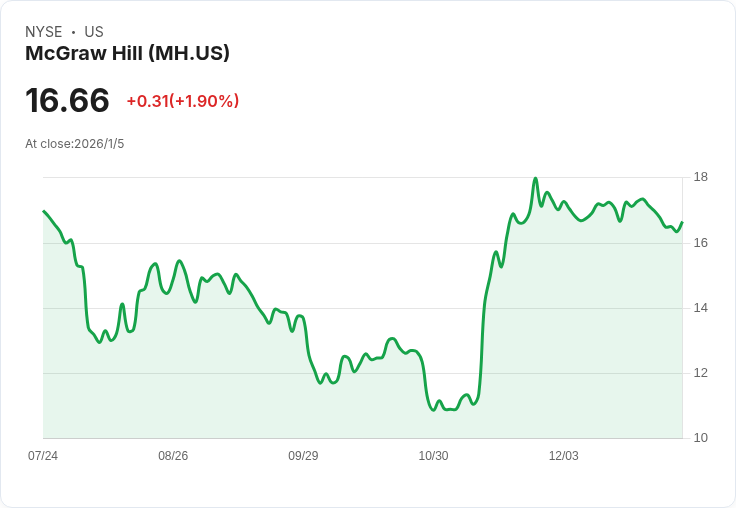Select the 12/03 date axis label
This screenshot has width=736, height=508.
pyautogui.click(x=564, y=455)
